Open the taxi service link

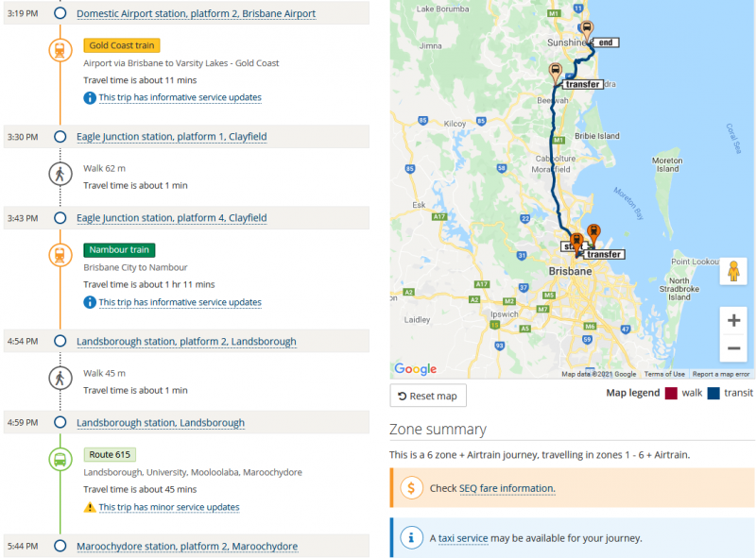tap(463, 538)
